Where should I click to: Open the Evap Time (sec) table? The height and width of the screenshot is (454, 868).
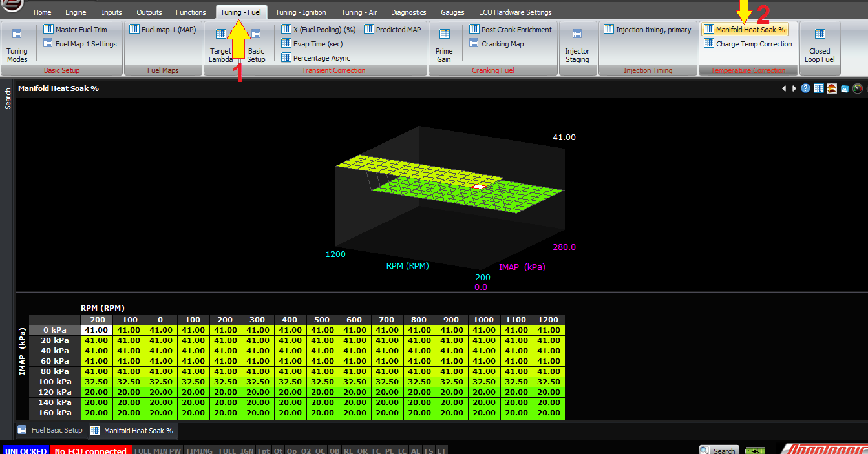pos(312,44)
